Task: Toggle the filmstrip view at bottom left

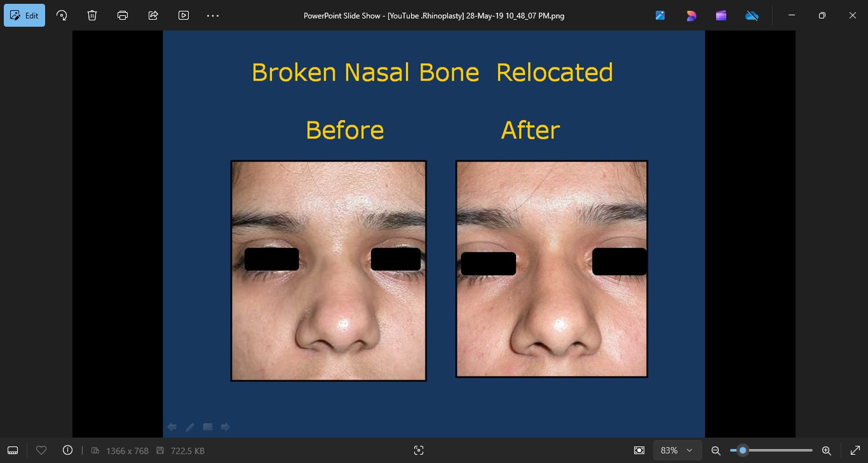Action: (x=13, y=450)
